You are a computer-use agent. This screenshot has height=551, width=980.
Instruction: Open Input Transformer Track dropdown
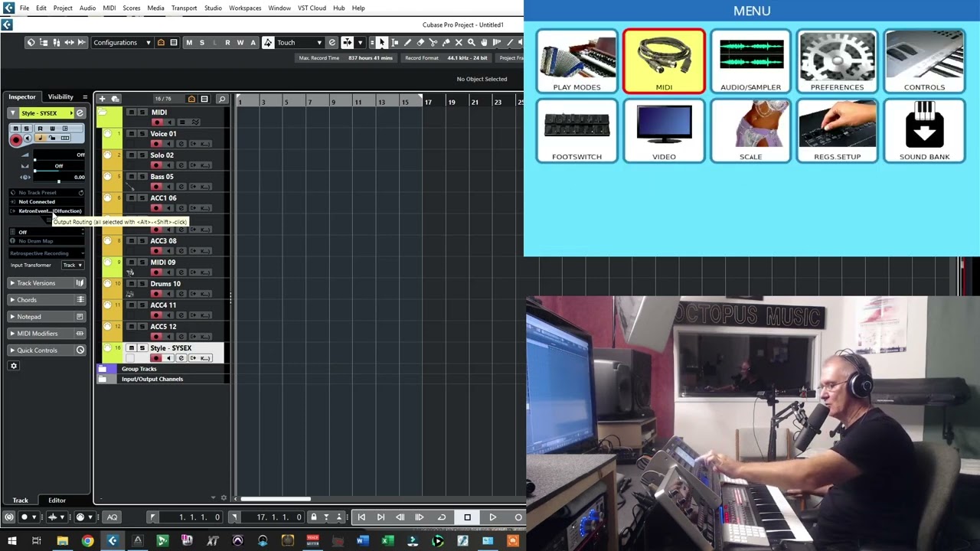pyautogui.click(x=72, y=265)
